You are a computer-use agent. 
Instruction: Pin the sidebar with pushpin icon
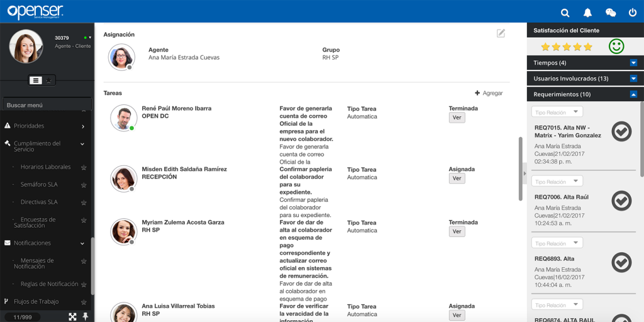(x=86, y=317)
